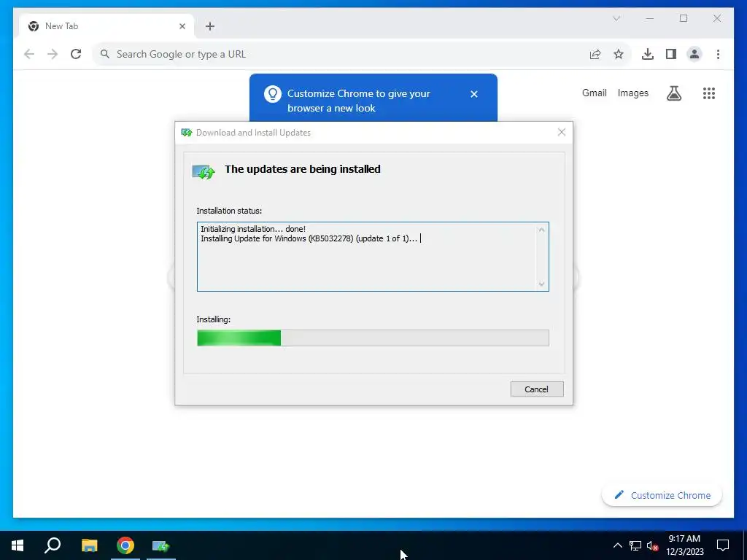Image resolution: width=747 pixels, height=560 pixels.
Task: Open the Images link
Action: click(632, 93)
